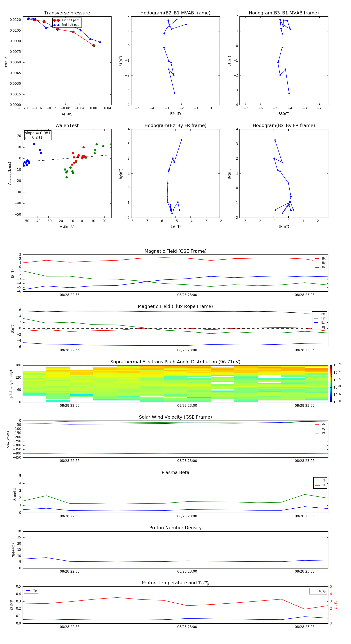Click the β legend entry in Plasma Beta
Viewport: 351px width, 644px height.
tap(320, 486)
